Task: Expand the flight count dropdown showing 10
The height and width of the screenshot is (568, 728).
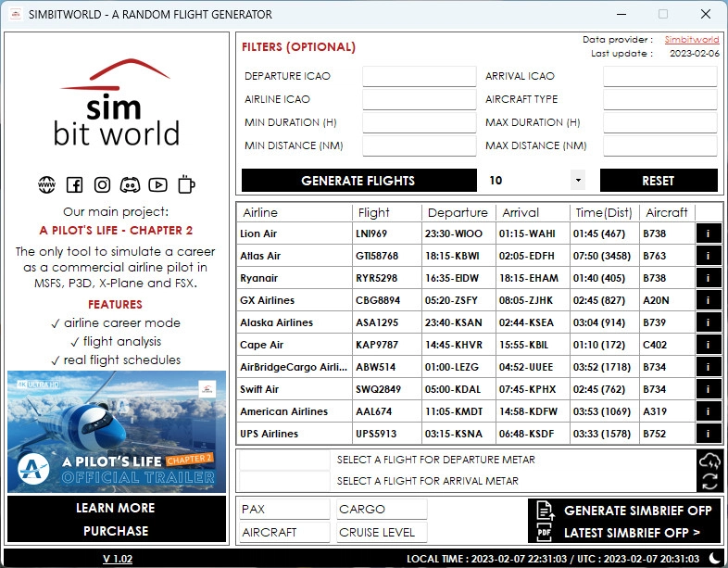Action: pos(577,181)
